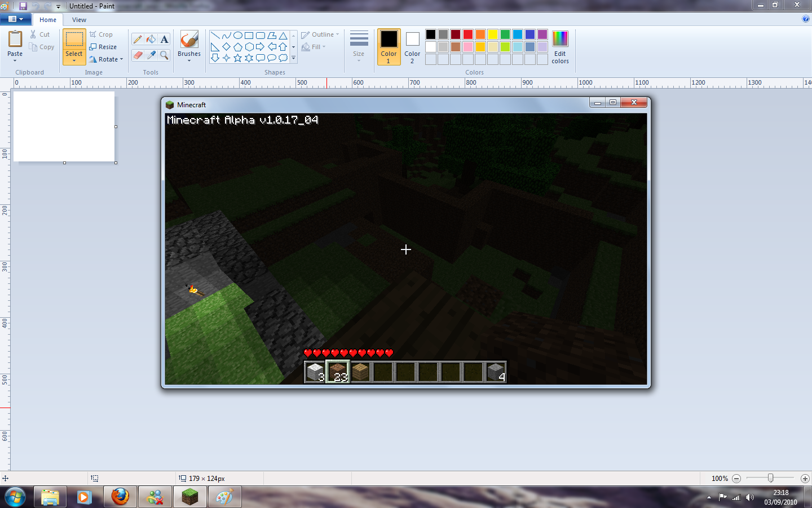
Task: Click the Brushes tool icon
Action: click(189, 40)
